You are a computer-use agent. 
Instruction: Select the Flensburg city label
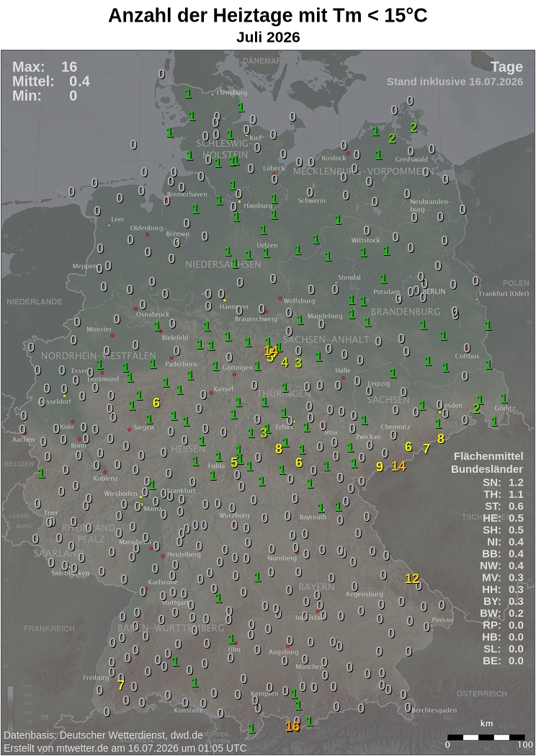coord(232,92)
